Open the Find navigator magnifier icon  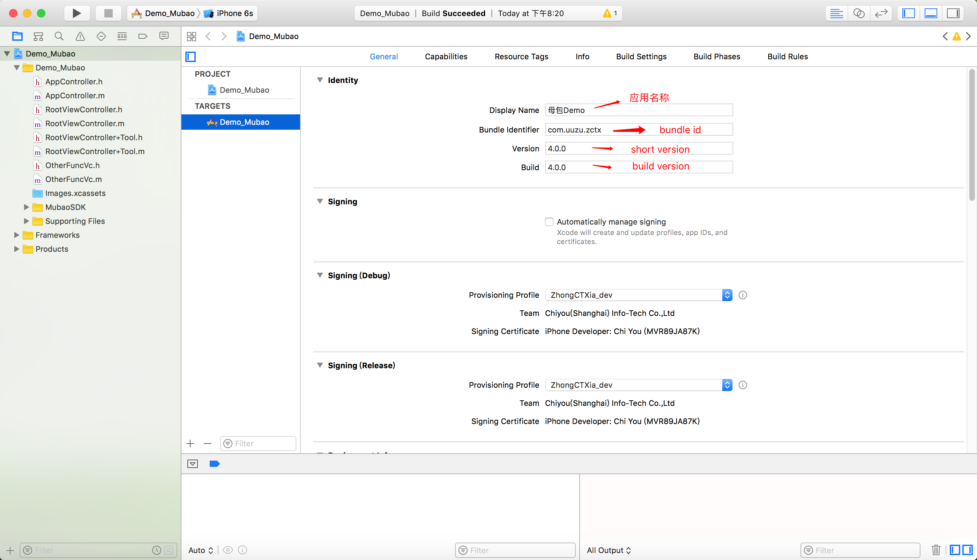59,36
